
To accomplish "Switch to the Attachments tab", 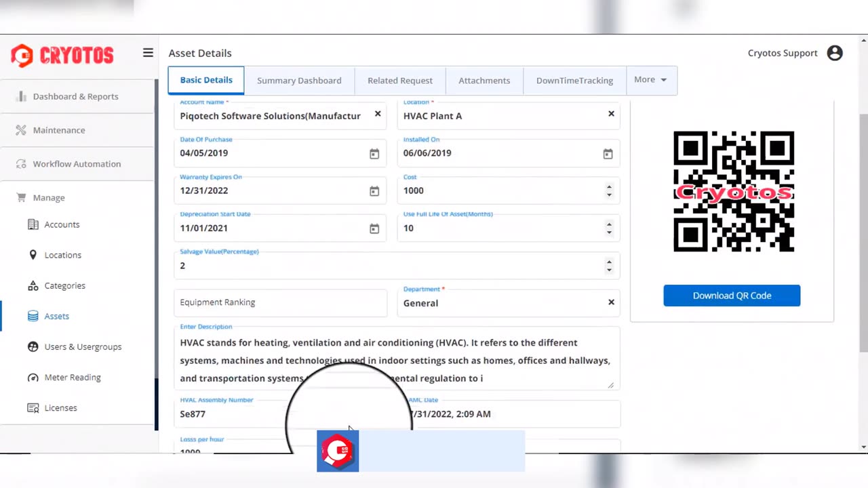I will click(484, 80).
